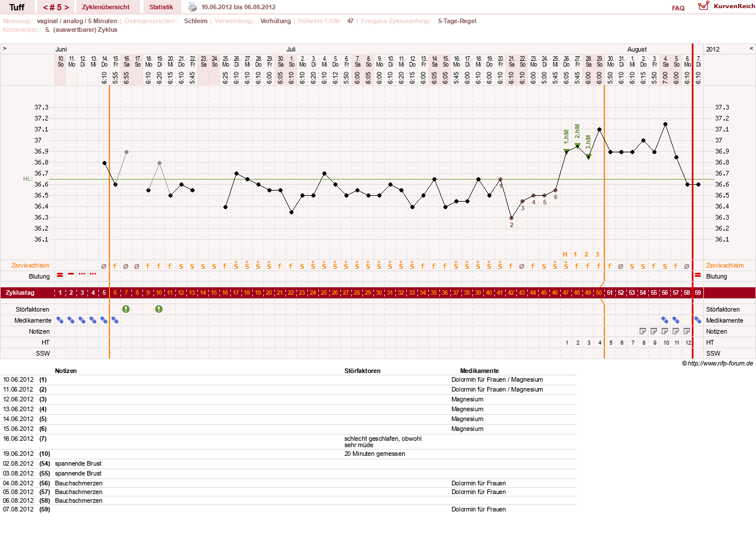Open the KurvenReich logo link

click(726, 6)
